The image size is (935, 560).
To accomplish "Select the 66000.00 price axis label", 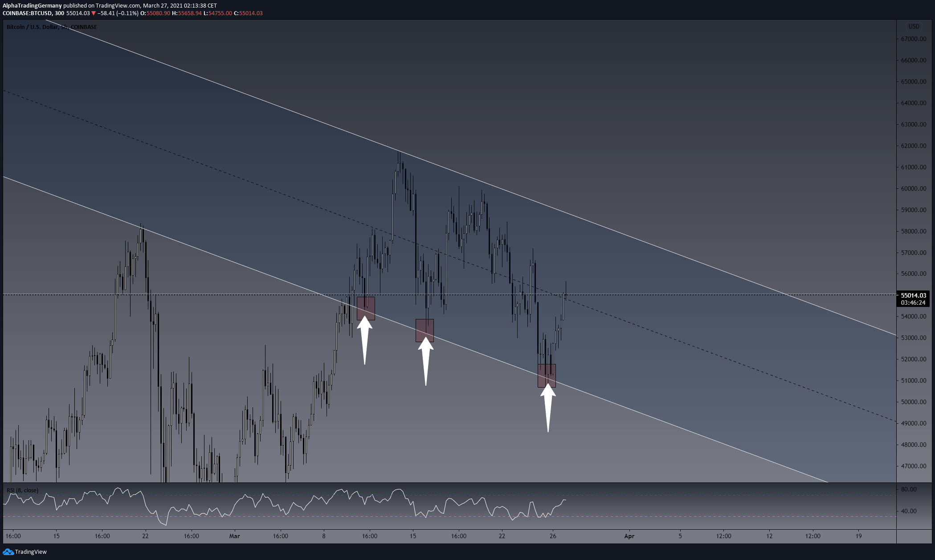I will tap(914, 60).
